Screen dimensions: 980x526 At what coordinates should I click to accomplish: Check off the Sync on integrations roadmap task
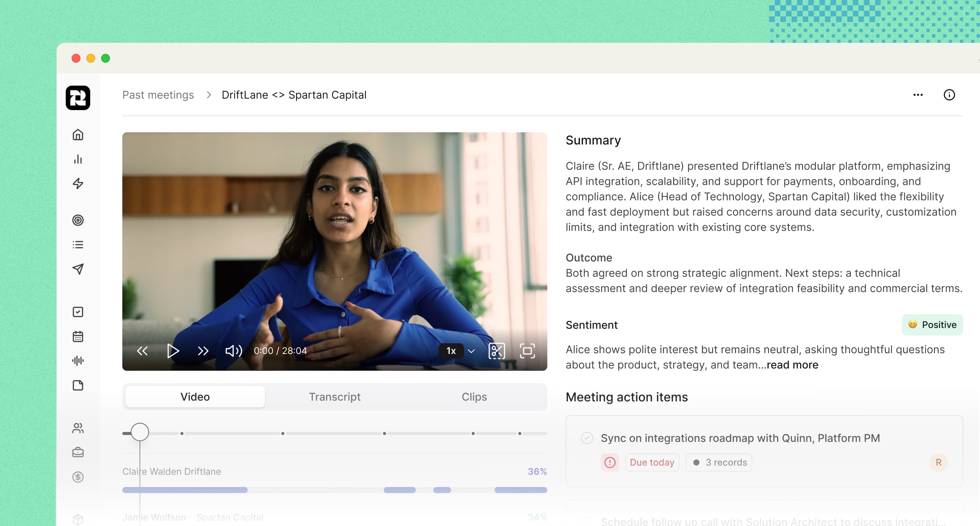[587, 438]
